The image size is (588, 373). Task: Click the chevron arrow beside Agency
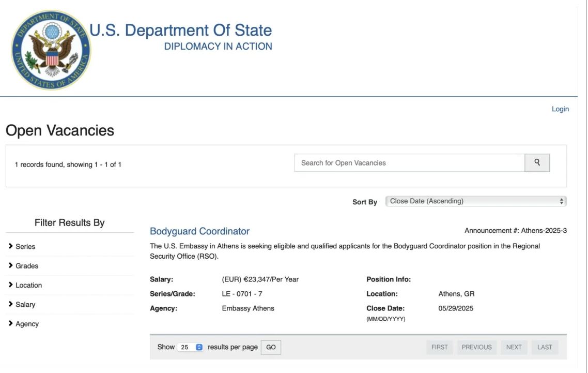point(11,324)
